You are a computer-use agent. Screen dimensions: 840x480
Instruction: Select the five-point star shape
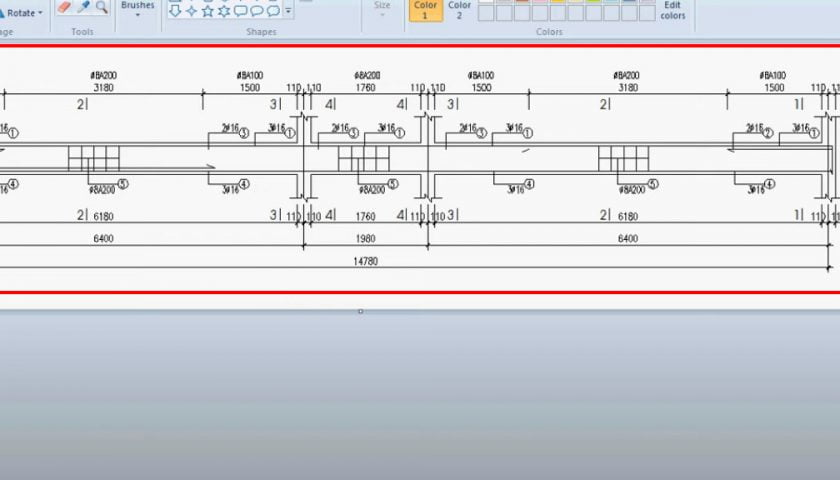[208, 11]
